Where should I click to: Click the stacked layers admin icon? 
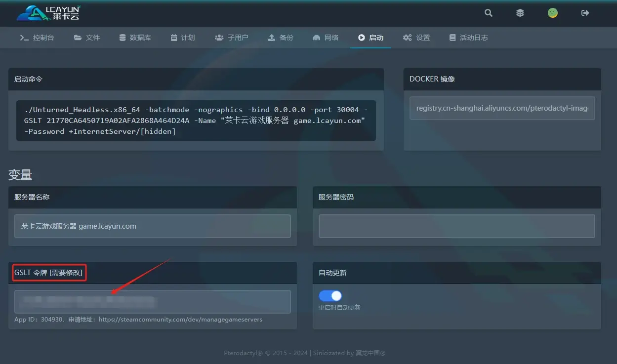[x=520, y=13]
